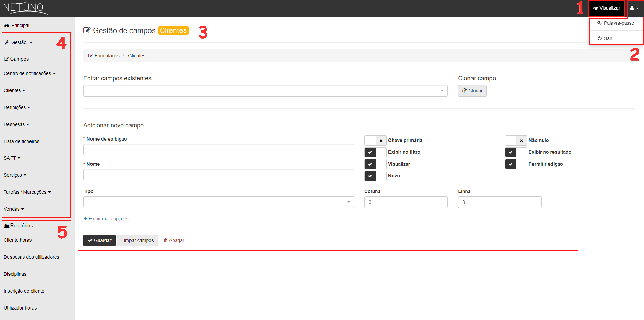The height and width of the screenshot is (320, 644).
Task: Expand the Tarefas / Marcações menu
Action: [27, 192]
